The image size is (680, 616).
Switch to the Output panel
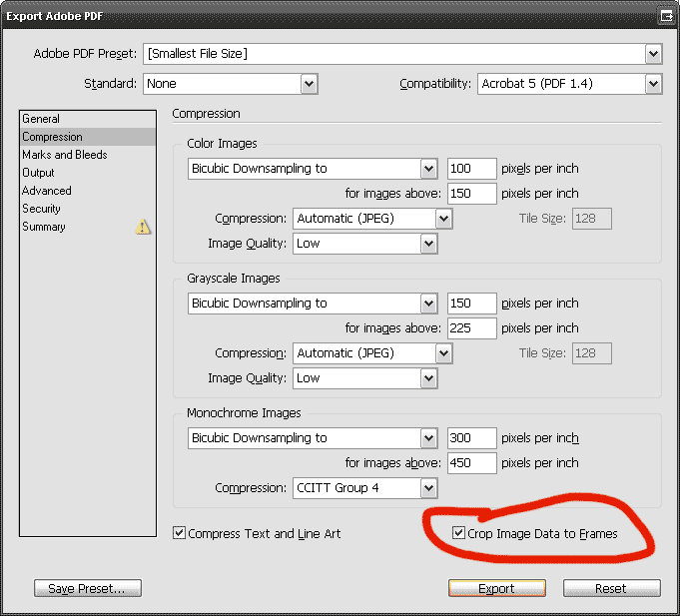[88, 173]
